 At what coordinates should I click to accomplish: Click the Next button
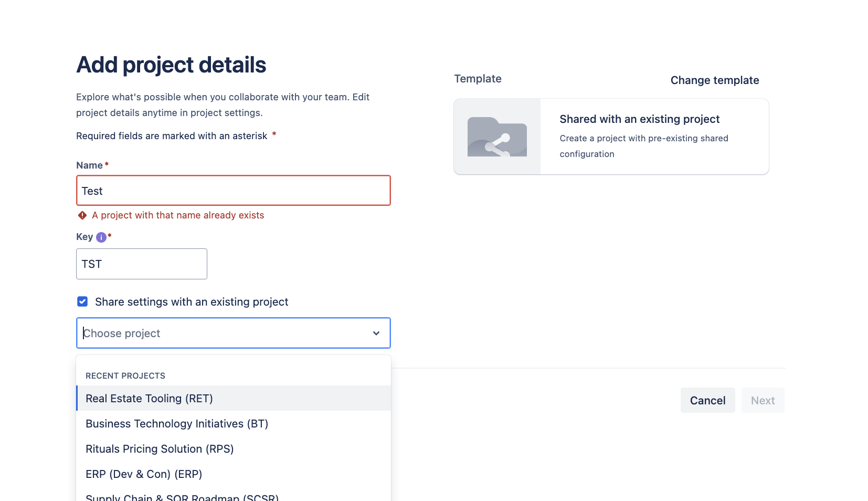pyautogui.click(x=763, y=400)
